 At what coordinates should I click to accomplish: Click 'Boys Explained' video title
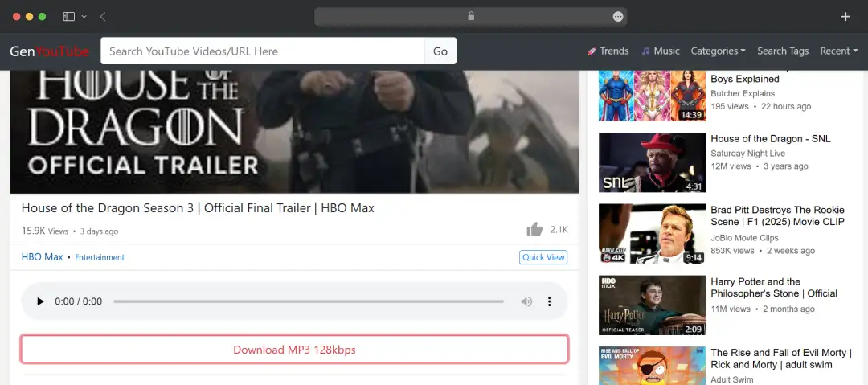[744, 79]
